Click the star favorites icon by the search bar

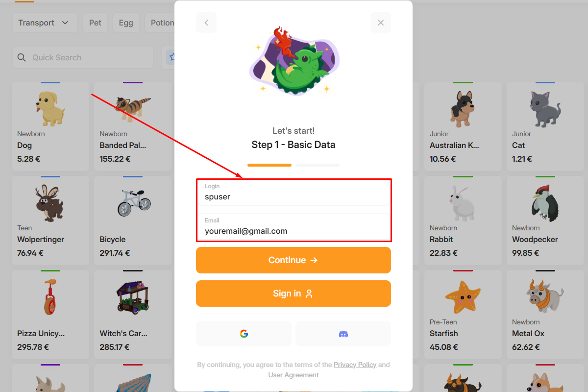(x=171, y=57)
